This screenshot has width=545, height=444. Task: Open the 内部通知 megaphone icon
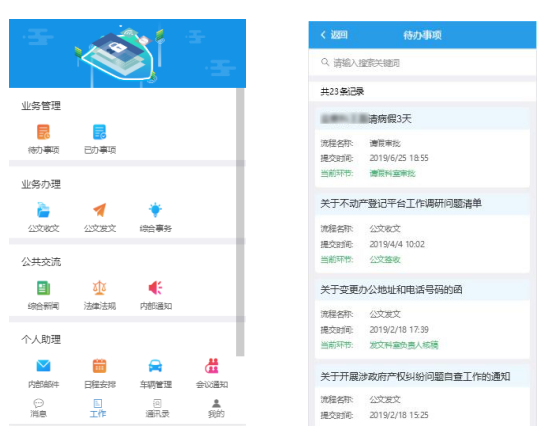tap(155, 288)
